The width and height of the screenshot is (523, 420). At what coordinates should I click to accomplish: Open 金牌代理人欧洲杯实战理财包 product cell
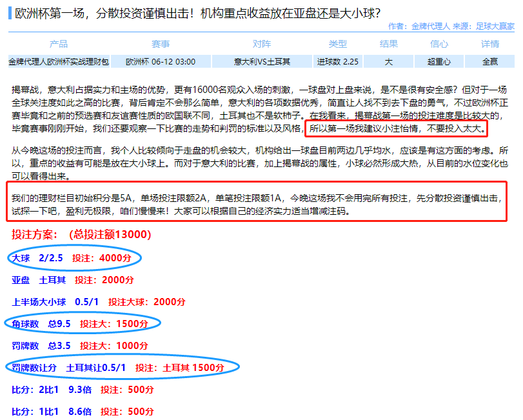[x=59, y=62]
